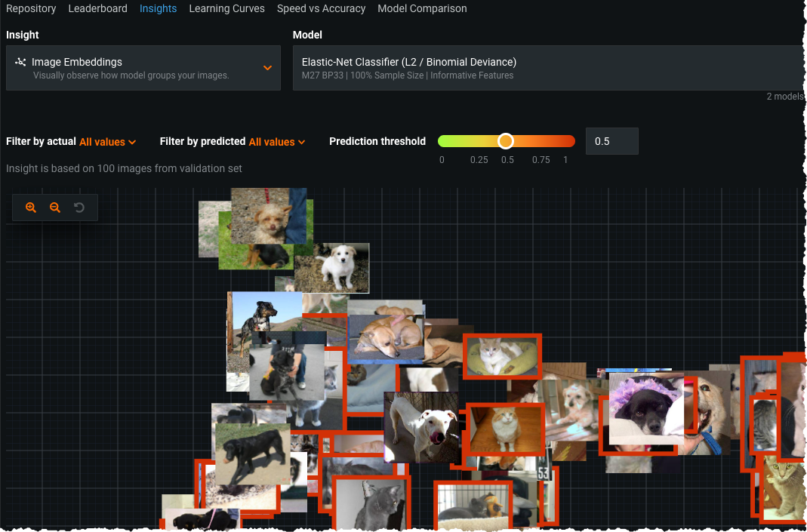807x532 pixels.
Task: Switch to the Leaderboard tab
Action: [x=98, y=9]
